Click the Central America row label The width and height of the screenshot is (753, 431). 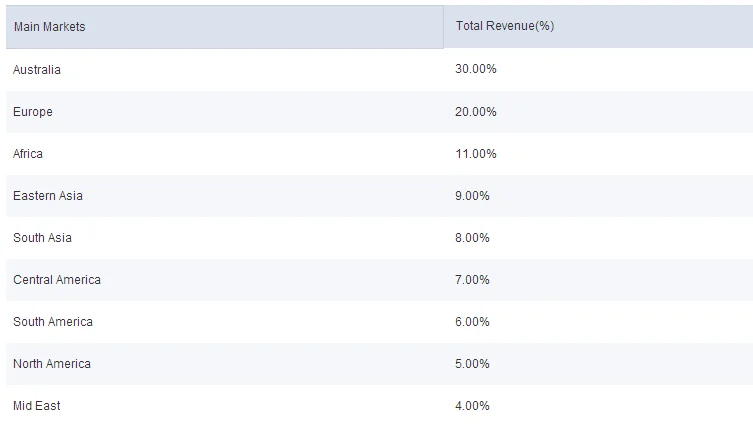tap(57, 280)
